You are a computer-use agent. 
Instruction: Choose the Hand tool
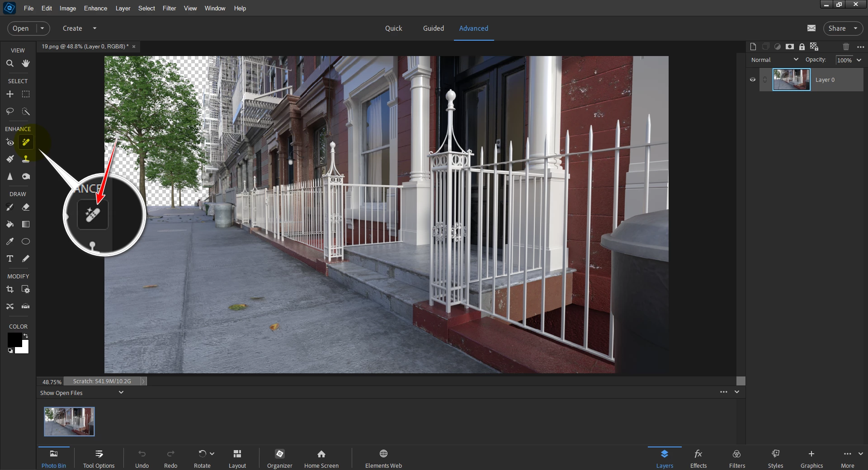tap(26, 64)
